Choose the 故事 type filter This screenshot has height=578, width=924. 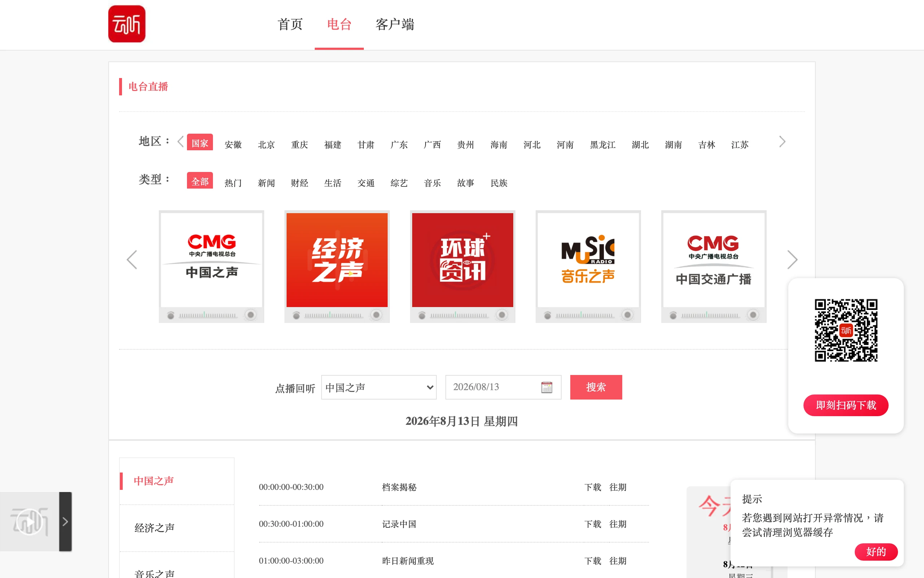[x=466, y=183]
